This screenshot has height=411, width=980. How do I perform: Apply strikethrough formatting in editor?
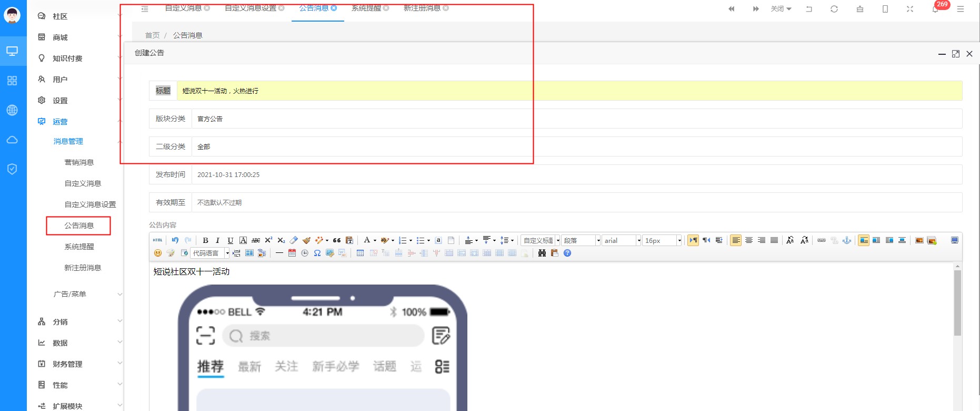[x=256, y=240]
